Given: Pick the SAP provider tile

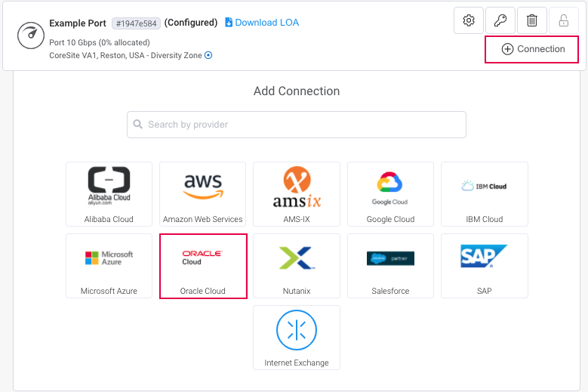Looking at the screenshot, I should [x=485, y=266].
